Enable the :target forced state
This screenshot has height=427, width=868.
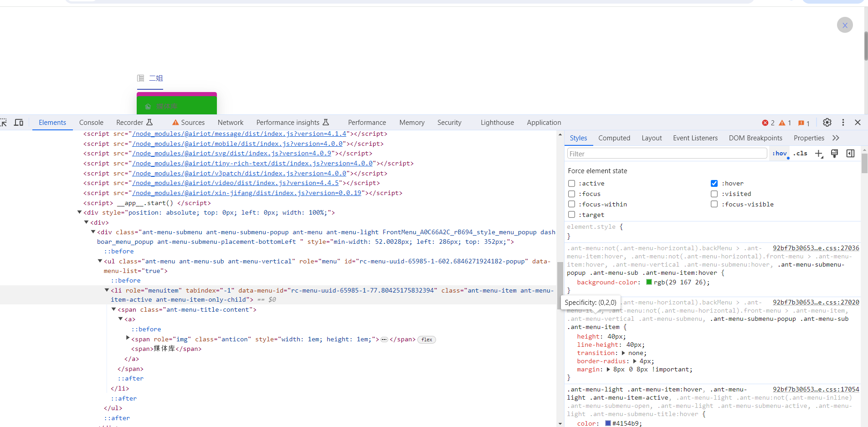point(571,215)
